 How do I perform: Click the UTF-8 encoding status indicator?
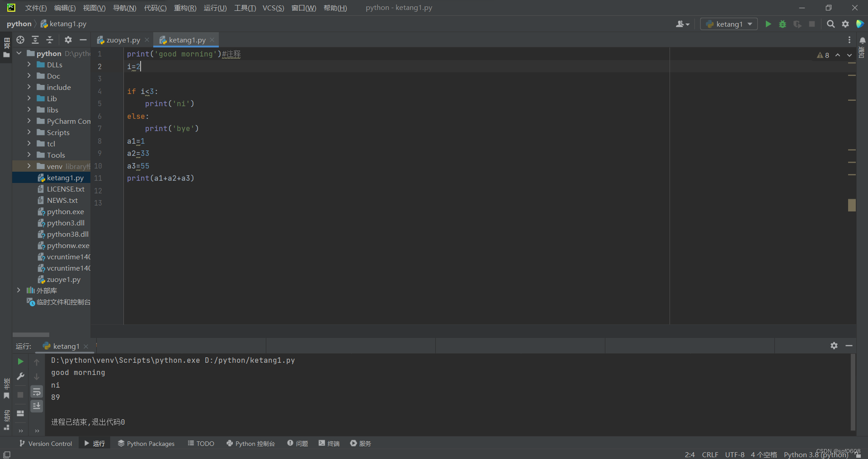(x=735, y=454)
